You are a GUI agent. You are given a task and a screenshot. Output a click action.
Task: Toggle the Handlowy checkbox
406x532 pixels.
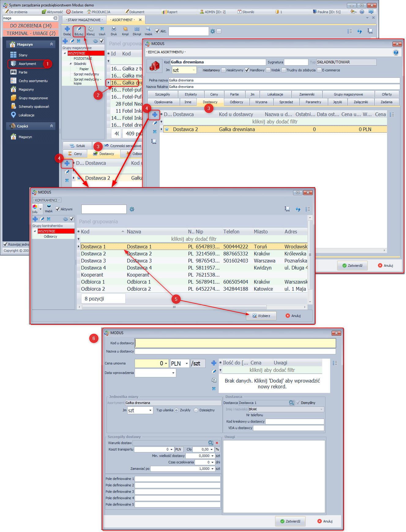(x=247, y=70)
